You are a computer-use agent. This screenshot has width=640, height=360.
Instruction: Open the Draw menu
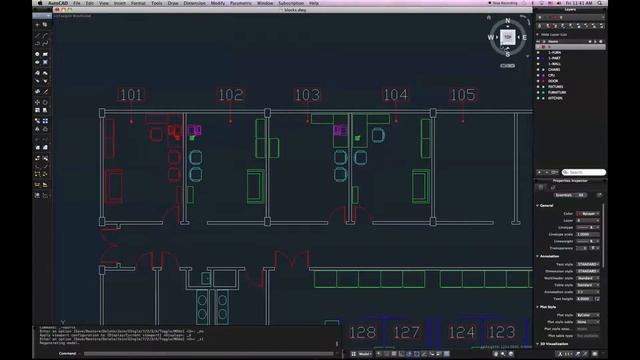pos(173,3)
